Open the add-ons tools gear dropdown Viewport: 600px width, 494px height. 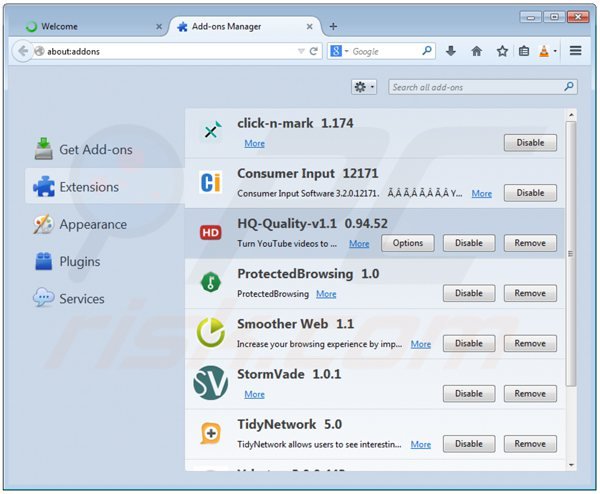(x=364, y=88)
